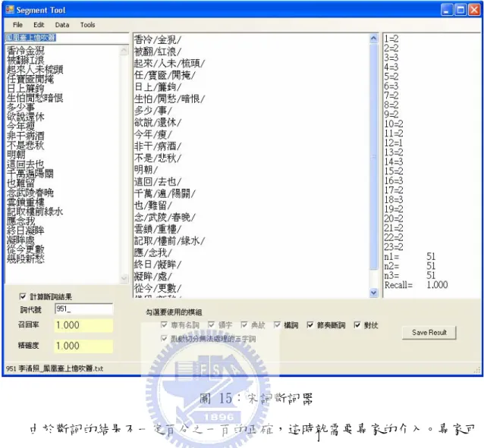Click segmented line 不是/悲秋/ in result pane
This screenshot has width=484, height=448.
[158, 158]
